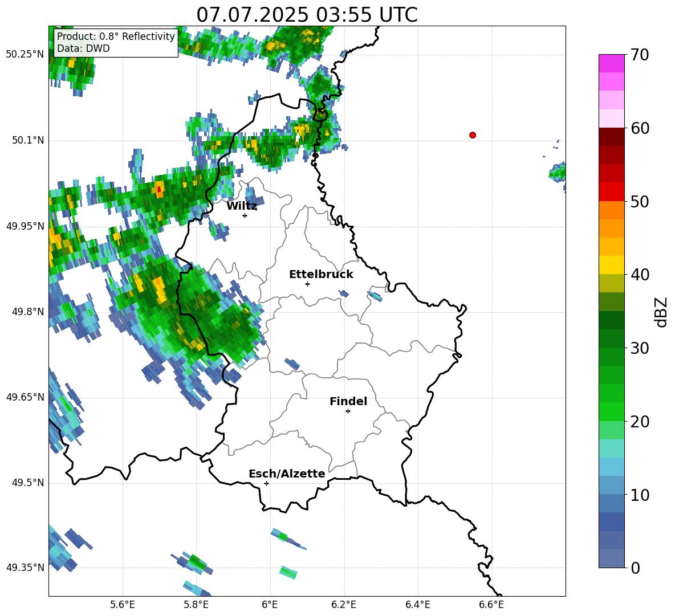
Task: Click the red high-reflectivity radar cell west of Wiltz
Action: 159,189
